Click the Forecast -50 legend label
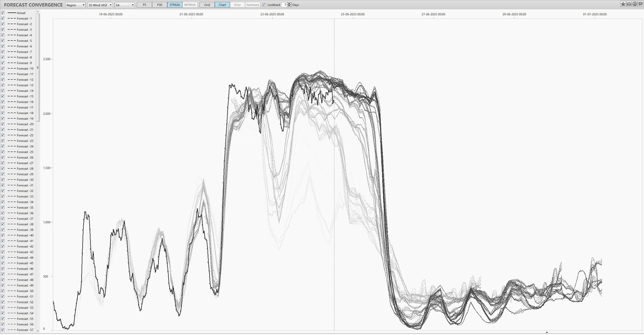 point(25,291)
